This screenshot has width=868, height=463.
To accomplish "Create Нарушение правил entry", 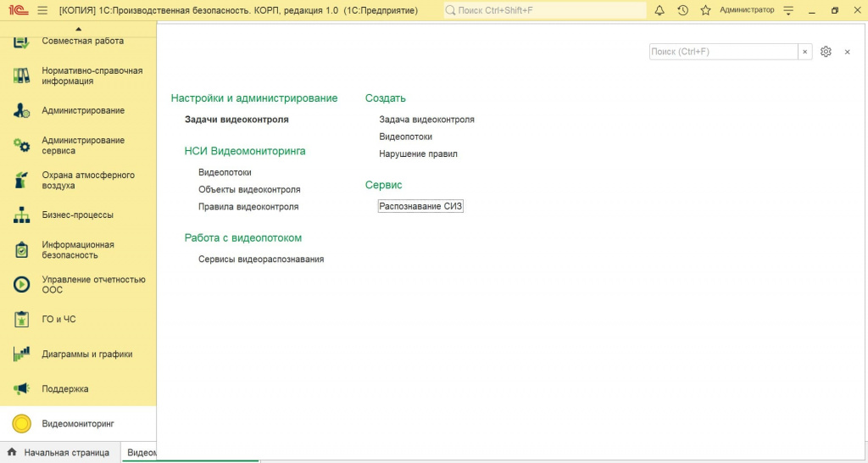I will [x=418, y=154].
